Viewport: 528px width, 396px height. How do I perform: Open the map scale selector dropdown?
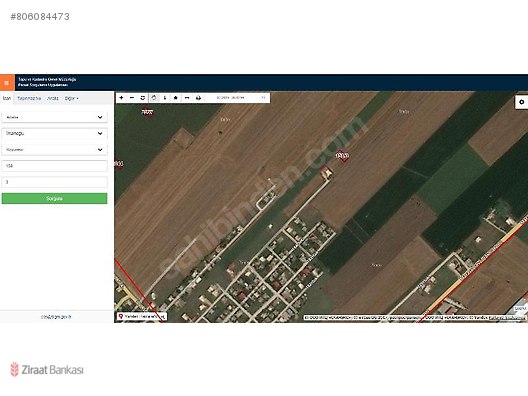tap(240, 98)
